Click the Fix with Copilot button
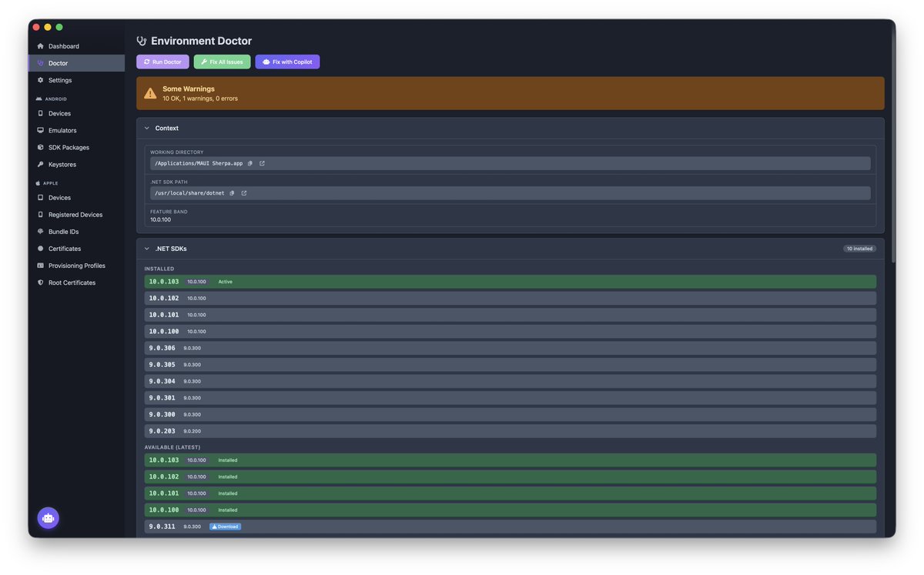Screen dimensions: 924x575 [287, 62]
